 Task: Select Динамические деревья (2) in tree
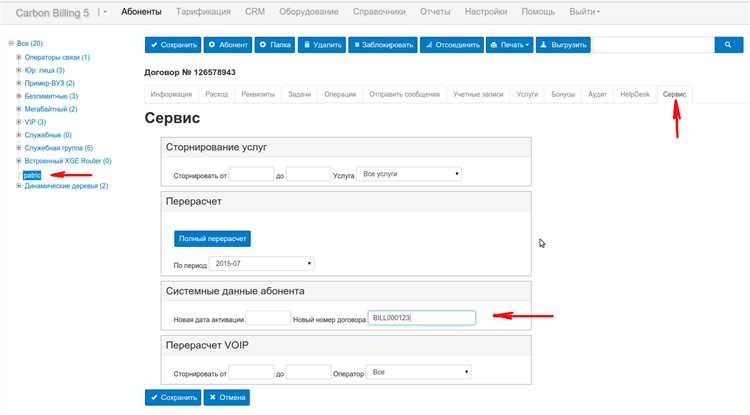[x=66, y=186]
